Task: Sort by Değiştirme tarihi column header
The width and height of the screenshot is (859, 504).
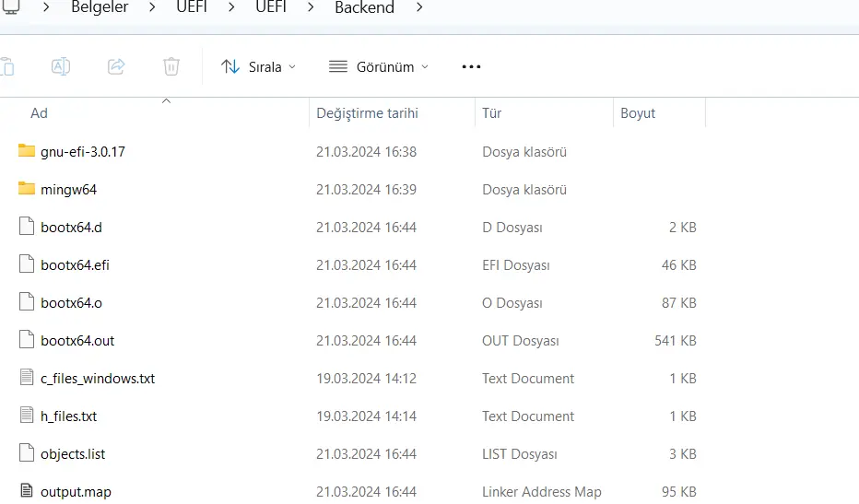Action: tap(367, 112)
